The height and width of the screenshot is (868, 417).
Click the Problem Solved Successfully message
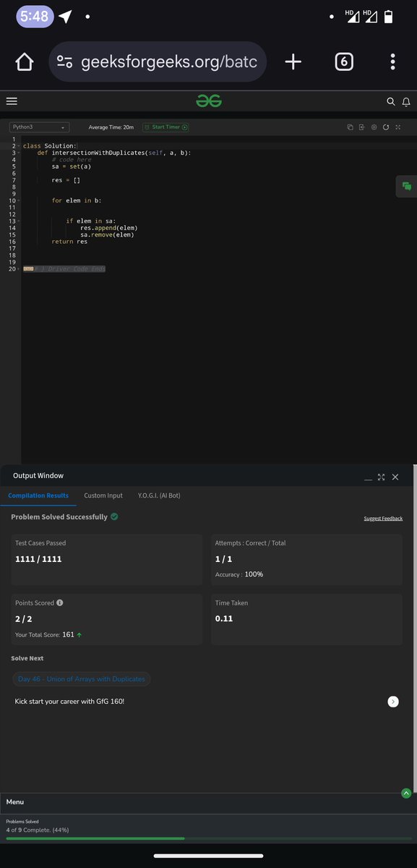(59, 517)
